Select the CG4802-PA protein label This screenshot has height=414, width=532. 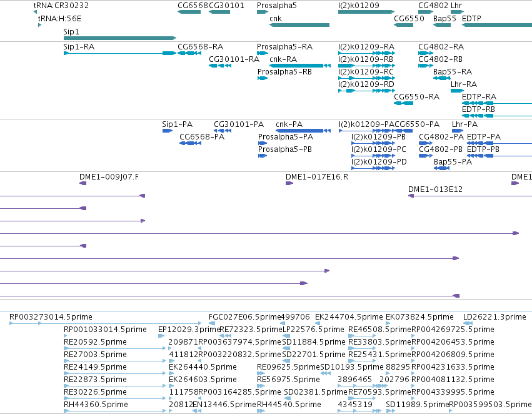[441, 137]
